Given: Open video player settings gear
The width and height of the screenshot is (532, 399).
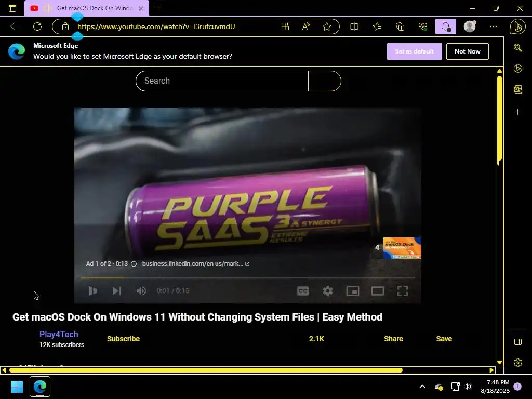Looking at the screenshot, I should pos(327,291).
